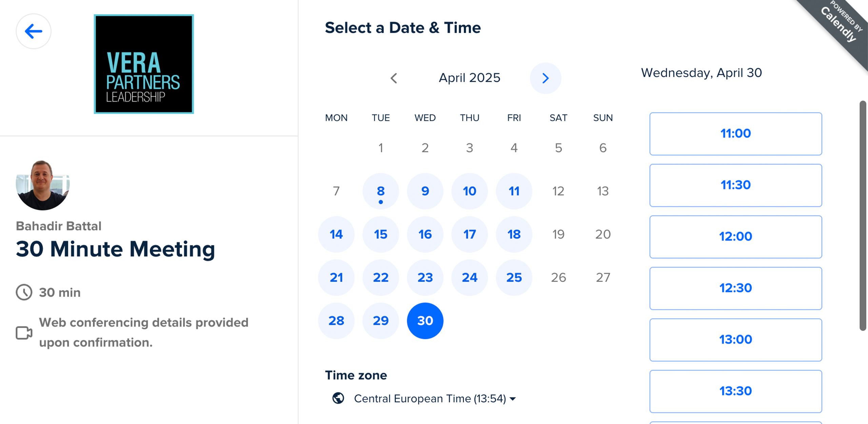
Task: Advance to the next month
Action: (545, 78)
